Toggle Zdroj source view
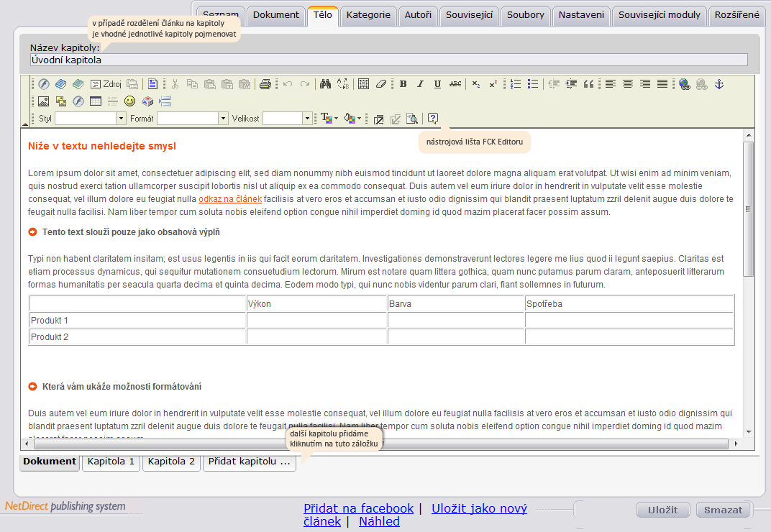The width and height of the screenshot is (771, 532). (x=106, y=84)
